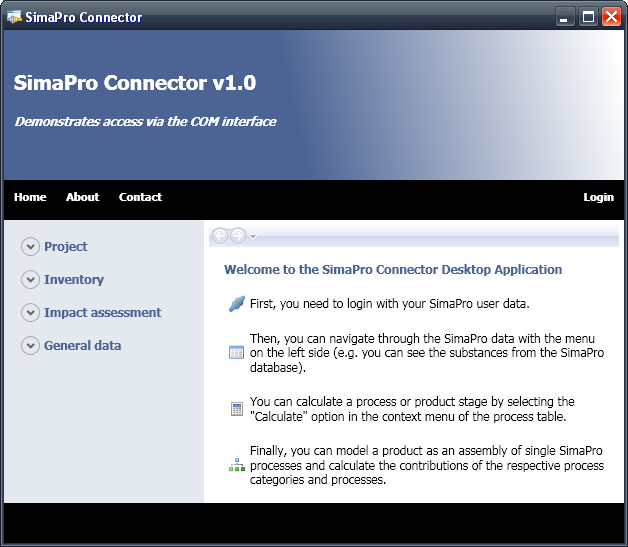Viewport: 628px width, 547px height.
Task: Expand the Project section in sidebar
Action: (30, 247)
